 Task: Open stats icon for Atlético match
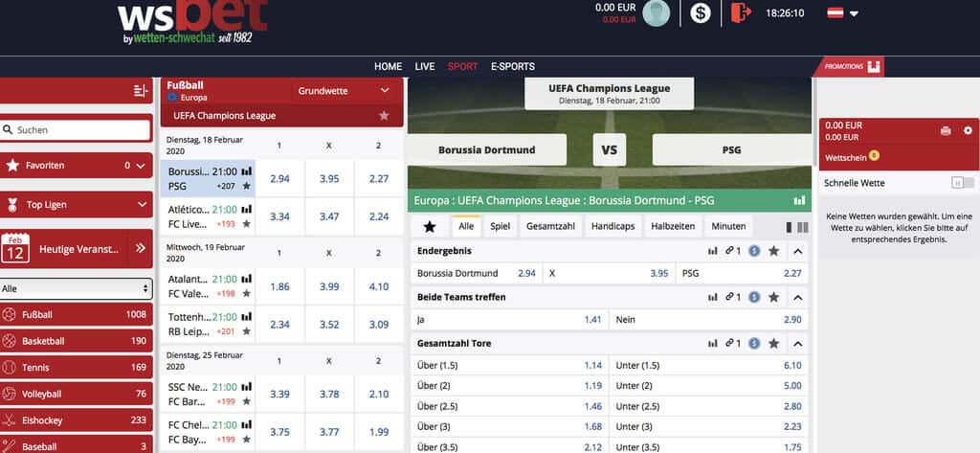click(x=246, y=209)
